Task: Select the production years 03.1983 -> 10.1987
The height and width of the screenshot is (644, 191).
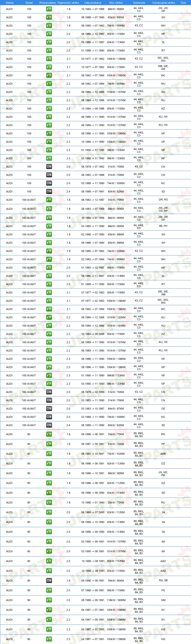Action: point(93,409)
